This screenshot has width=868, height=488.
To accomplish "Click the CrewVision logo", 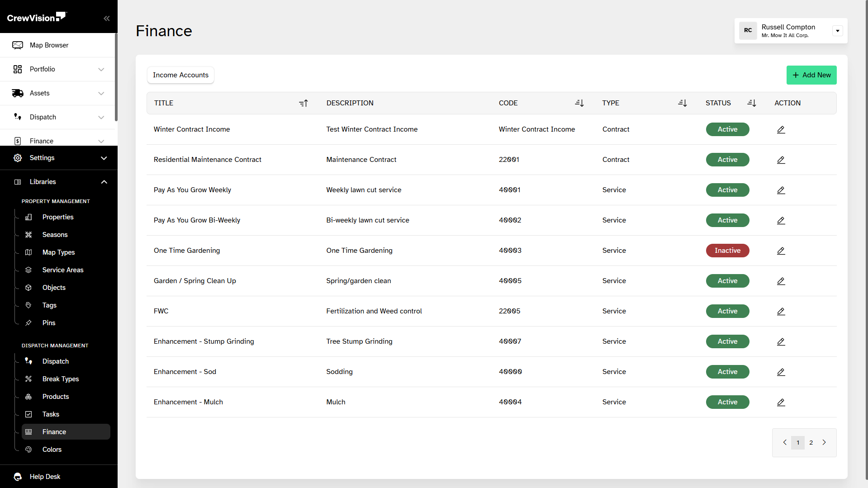I will (37, 17).
